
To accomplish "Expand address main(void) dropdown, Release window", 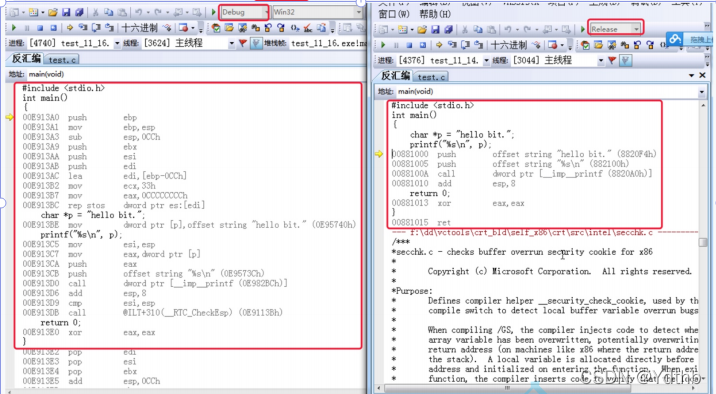I will [702, 92].
